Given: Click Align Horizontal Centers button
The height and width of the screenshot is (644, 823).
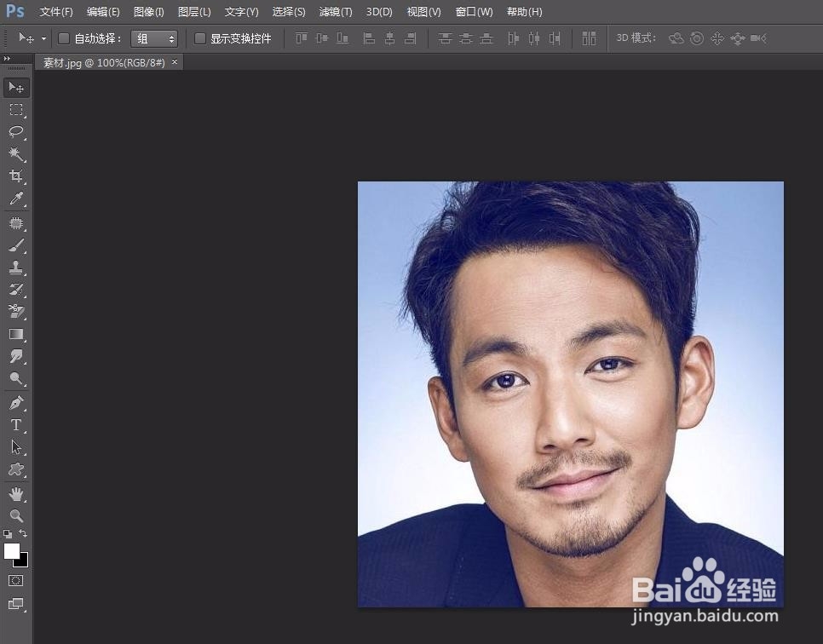Looking at the screenshot, I should coord(389,37).
